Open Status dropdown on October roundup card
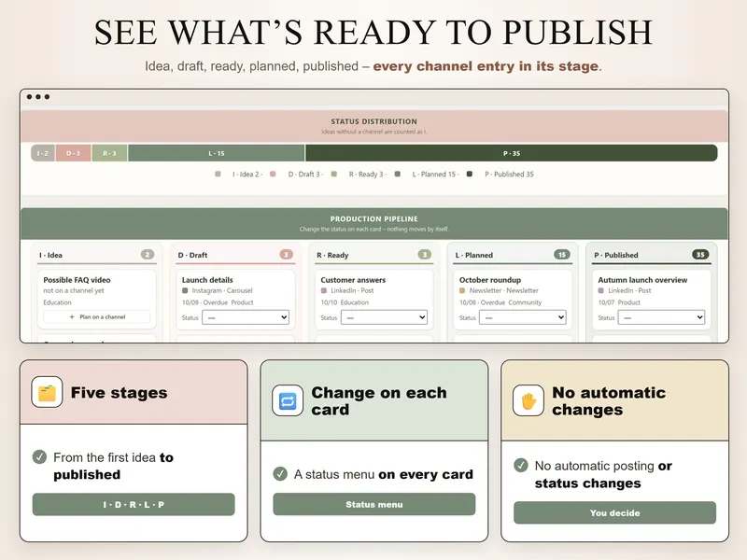The height and width of the screenshot is (560, 747). pyautogui.click(x=523, y=317)
